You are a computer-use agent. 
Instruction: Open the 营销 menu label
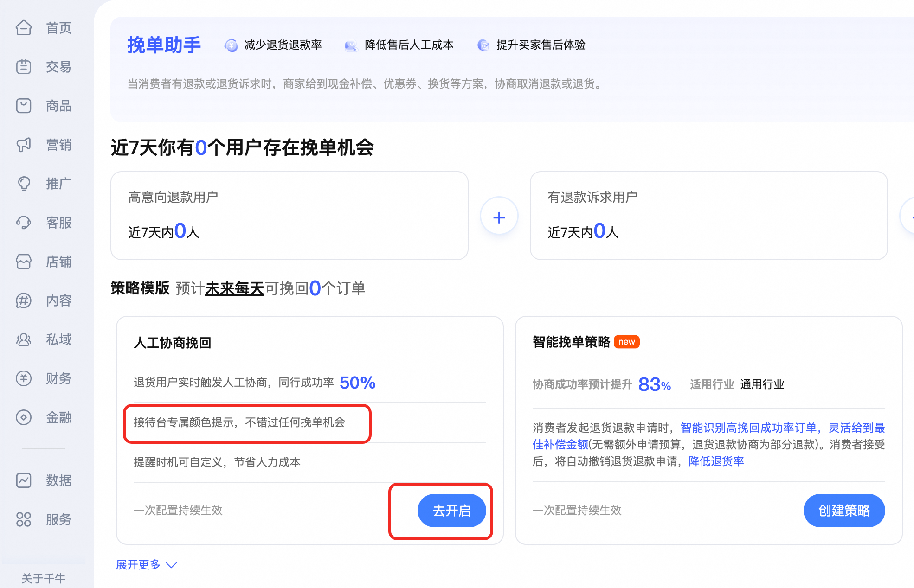(x=59, y=145)
